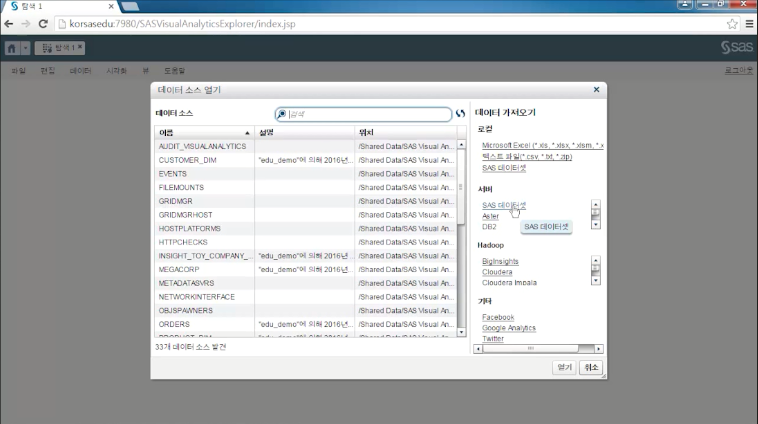The image size is (758, 424).
Task: Select the CUSTOMER_DIM data source
Action: tap(306, 160)
